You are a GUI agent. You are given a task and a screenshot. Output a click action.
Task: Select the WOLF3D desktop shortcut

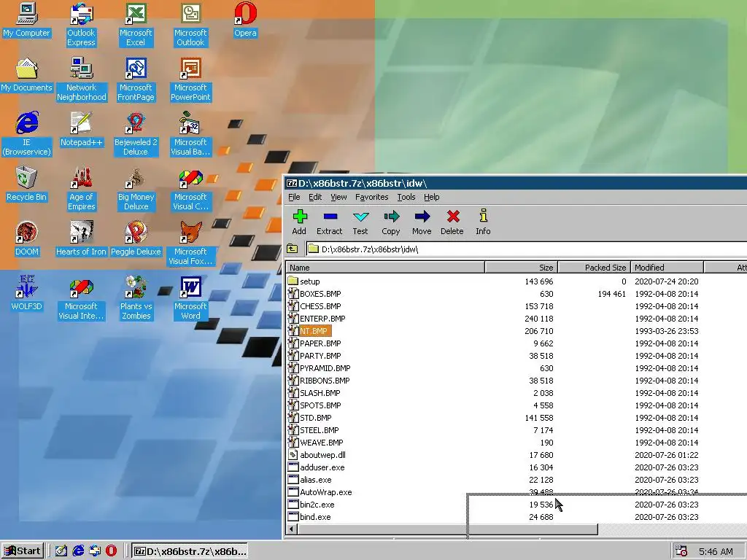click(x=27, y=293)
